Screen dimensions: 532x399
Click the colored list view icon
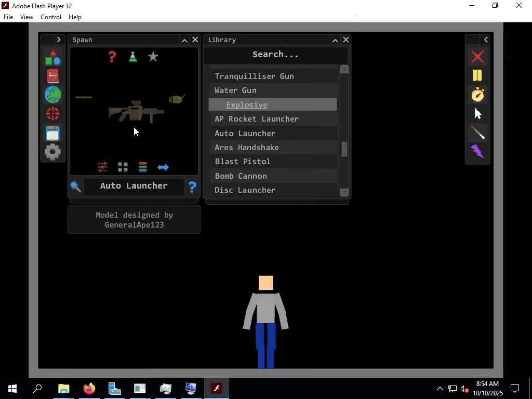[143, 167]
